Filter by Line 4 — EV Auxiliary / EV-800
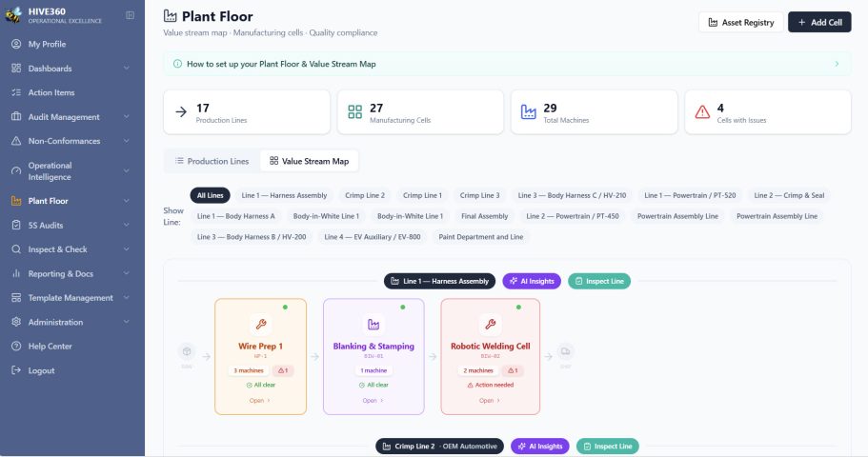The height and width of the screenshot is (457, 868). pos(372,237)
